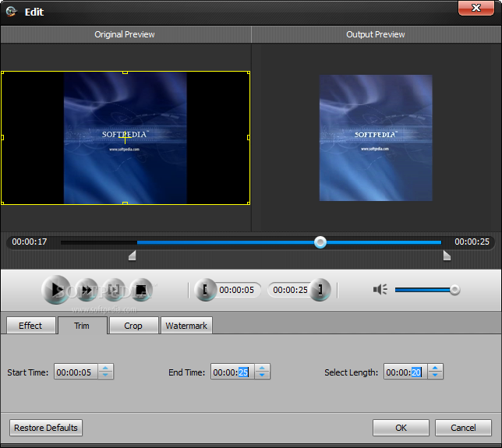Click the End Time input field
502x448 pixels.
point(232,372)
